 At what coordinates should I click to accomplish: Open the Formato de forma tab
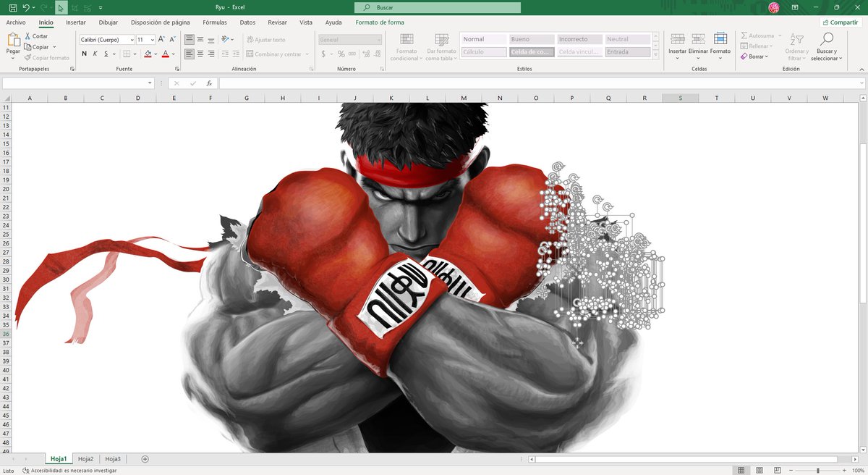(380, 22)
